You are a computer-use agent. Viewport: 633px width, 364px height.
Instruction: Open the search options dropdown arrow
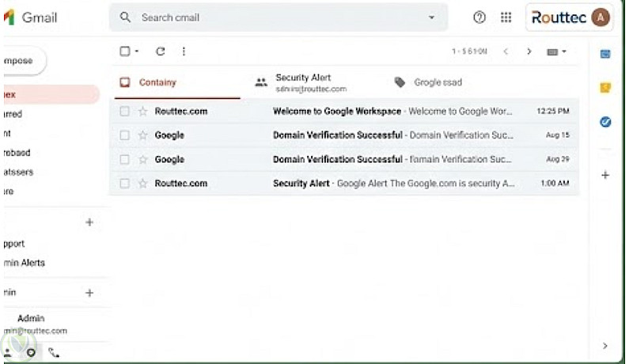click(431, 17)
